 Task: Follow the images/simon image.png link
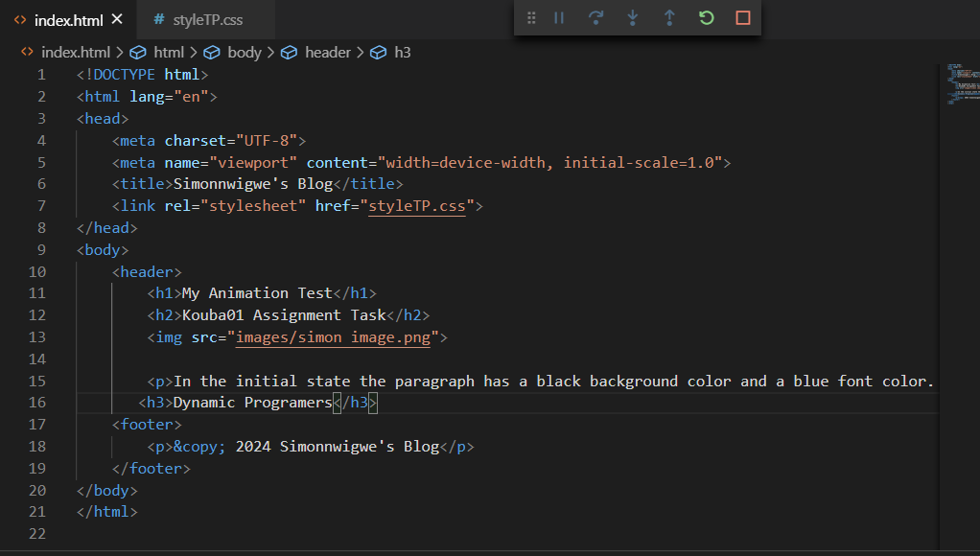[x=333, y=338]
